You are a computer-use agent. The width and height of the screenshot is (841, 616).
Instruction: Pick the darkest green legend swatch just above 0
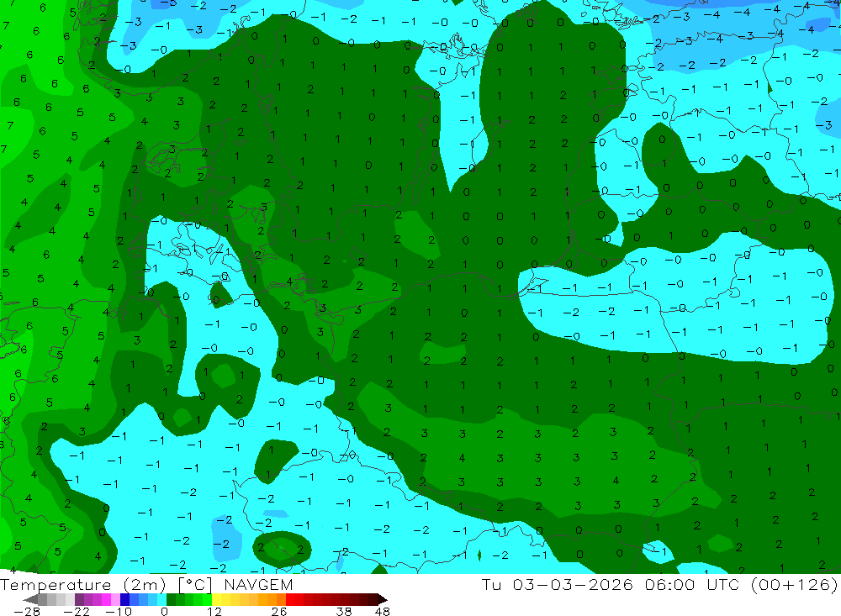171,599
